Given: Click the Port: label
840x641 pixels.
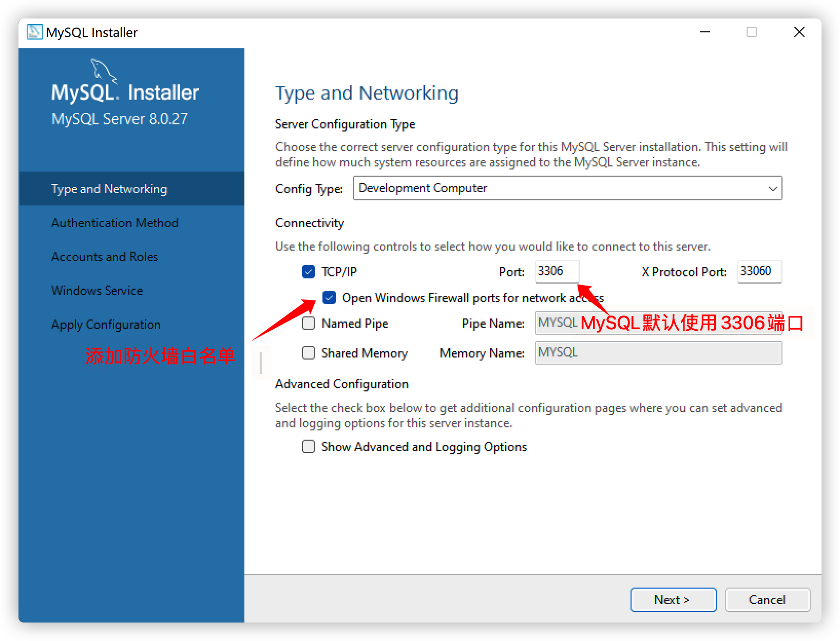Looking at the screenshot, I should click(512, 272).
